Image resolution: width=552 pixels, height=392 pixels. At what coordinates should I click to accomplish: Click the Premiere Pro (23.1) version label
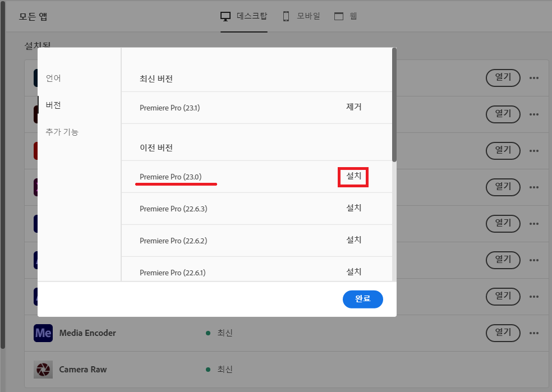[x=169, y=108]
